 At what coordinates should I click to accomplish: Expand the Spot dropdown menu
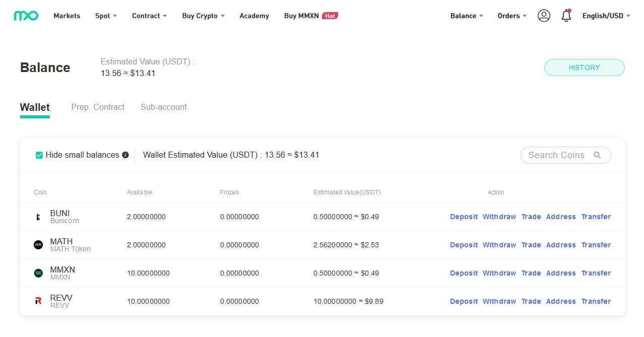click(x=106, y=16)
